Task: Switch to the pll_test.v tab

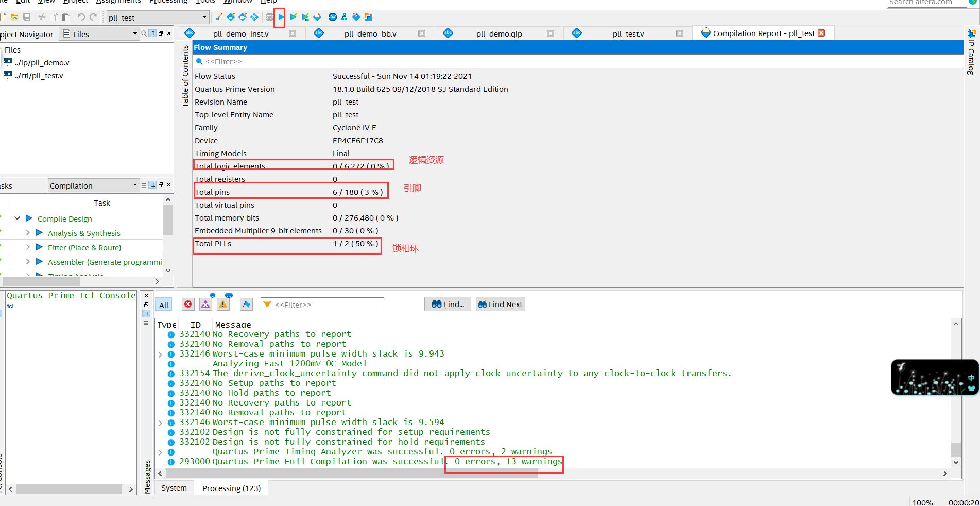Action: pyautogui.click(x=628, y=33)
